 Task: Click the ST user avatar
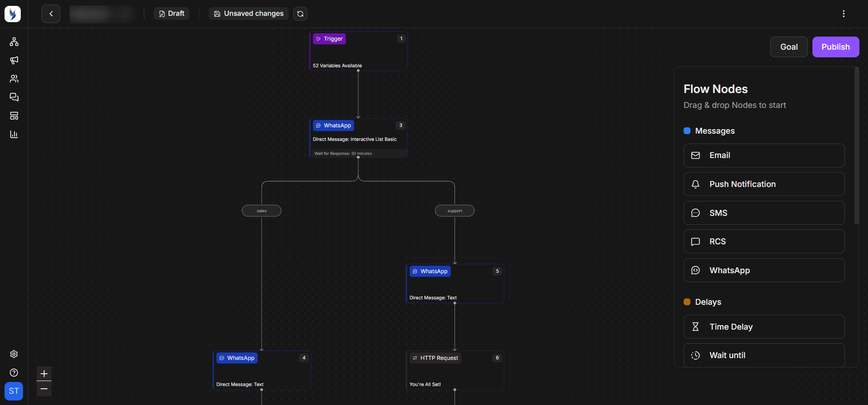pyautogui.click(x=14, y=391)
